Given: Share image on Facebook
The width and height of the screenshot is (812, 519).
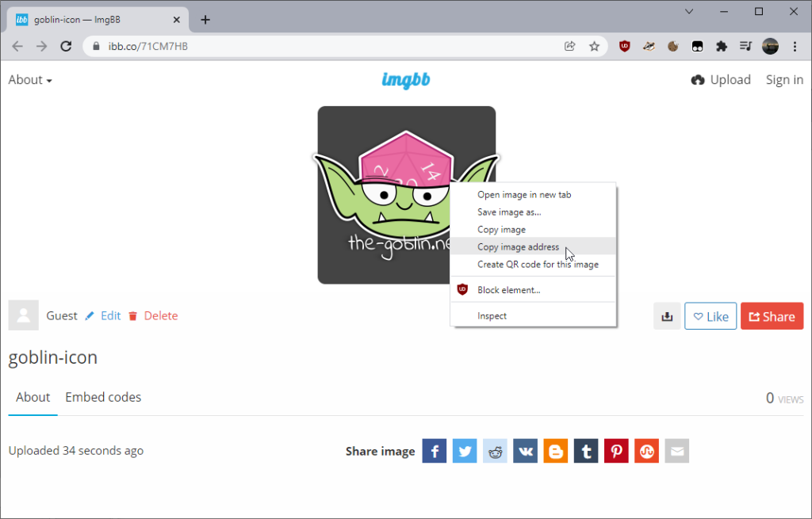Looking at the screenshot, I should (434, 451).
